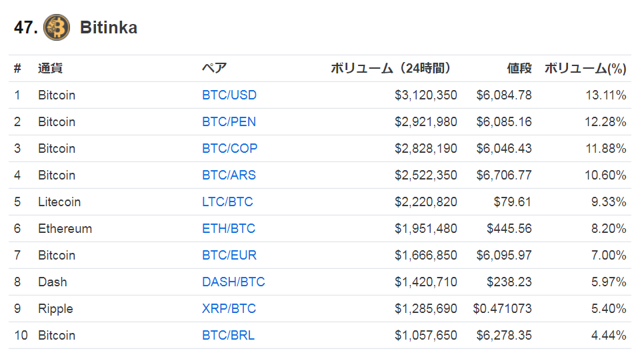Image resolution: width=644 pixels, height=355 pixels.
Task: Click the $2,828,190 volume value
Action: [426, 148]
